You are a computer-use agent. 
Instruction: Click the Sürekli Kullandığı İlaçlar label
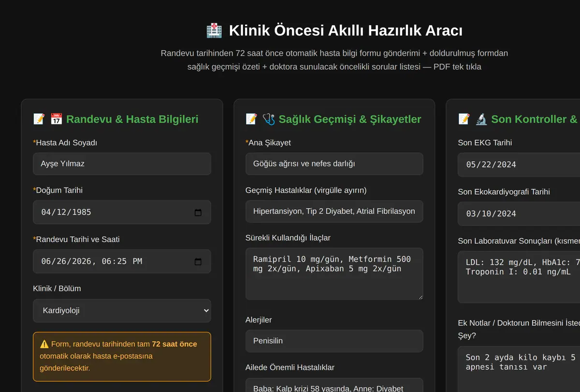coord(288,238)
